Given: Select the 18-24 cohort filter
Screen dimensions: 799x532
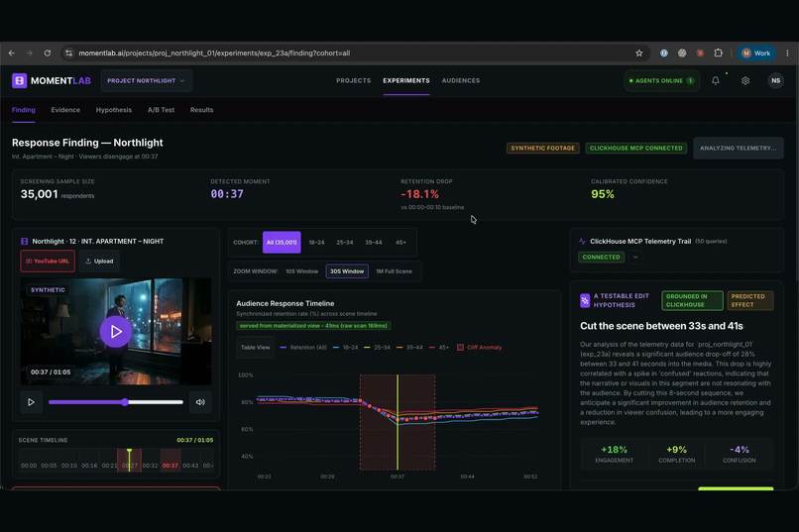Looking at the screenshot, I should (316, 243).
